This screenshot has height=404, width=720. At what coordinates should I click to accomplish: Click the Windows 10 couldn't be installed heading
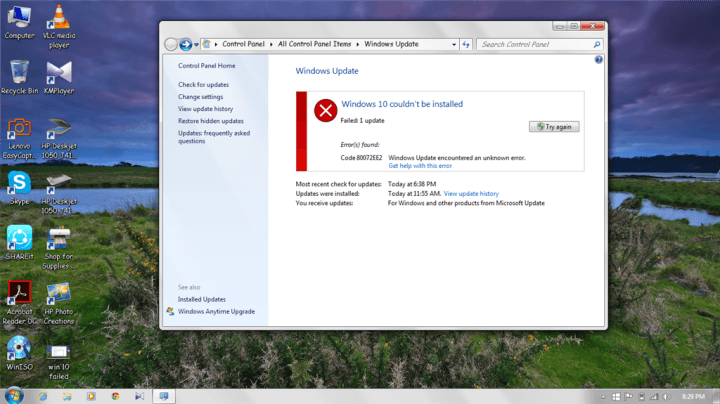coord(402,104)
